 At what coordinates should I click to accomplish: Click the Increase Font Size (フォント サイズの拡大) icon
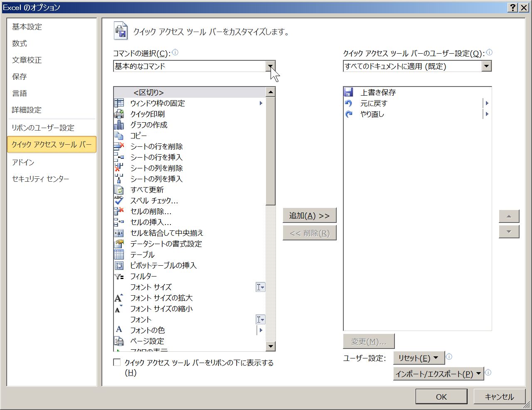point(119,298)
